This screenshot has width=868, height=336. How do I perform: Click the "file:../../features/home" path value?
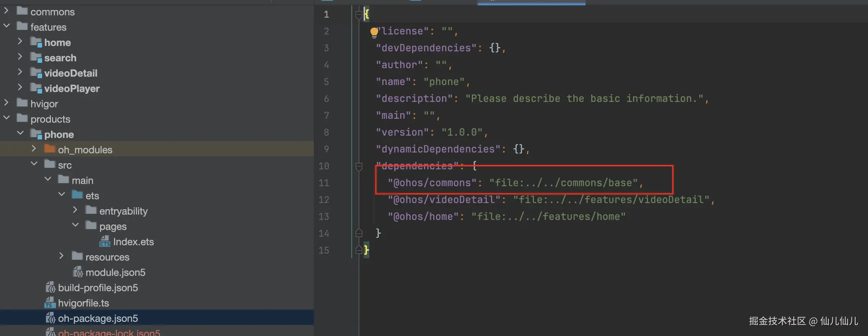(x=548, y=216)
